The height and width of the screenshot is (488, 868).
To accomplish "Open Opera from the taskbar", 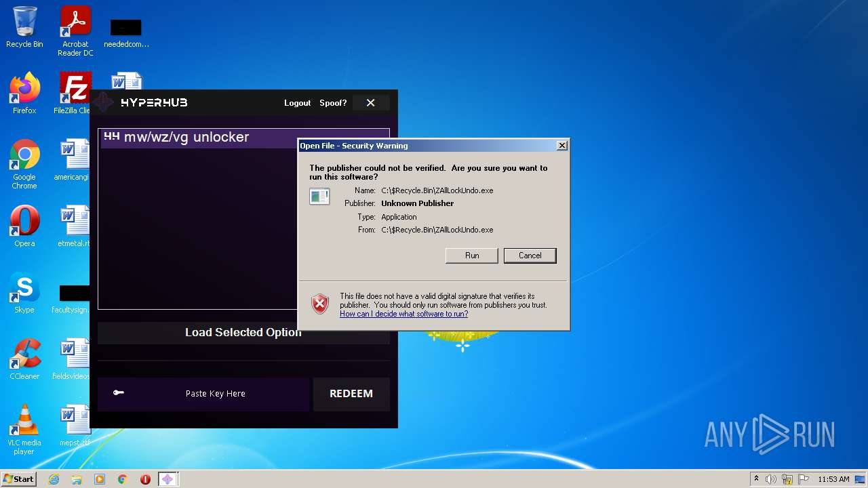I will click(x=145, y=479).
